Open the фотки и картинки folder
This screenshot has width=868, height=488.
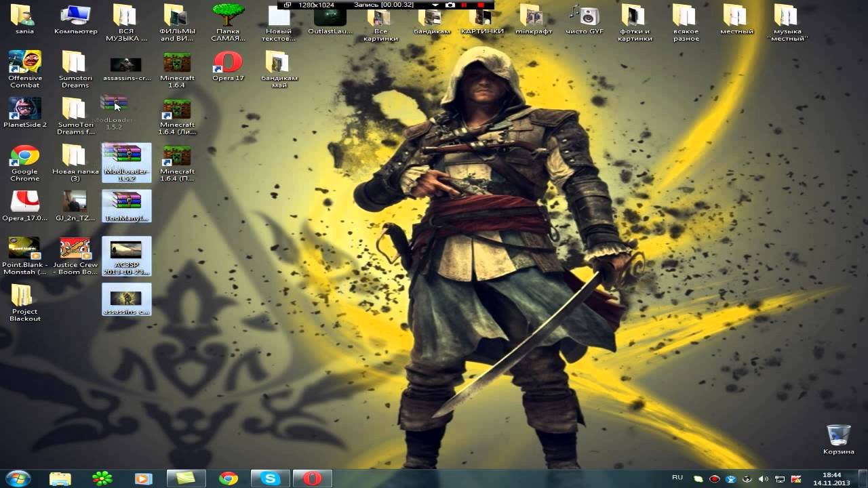[635, 22]
